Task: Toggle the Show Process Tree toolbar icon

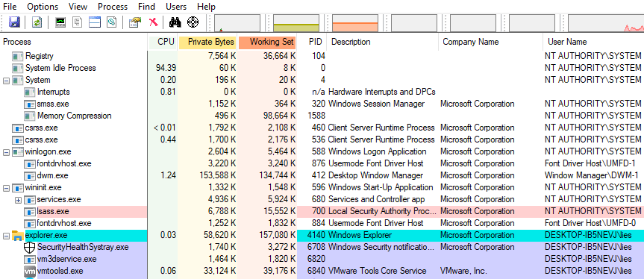Action: 77,22
